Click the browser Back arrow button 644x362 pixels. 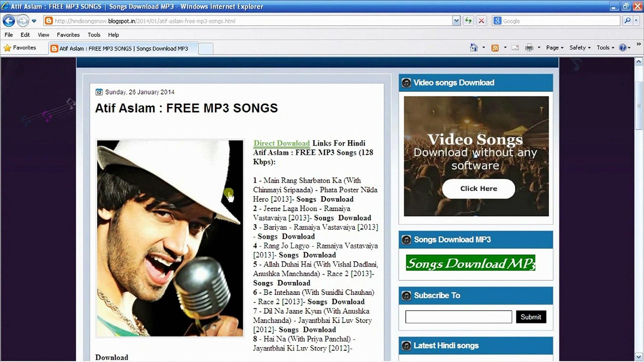[x=9, y=21]
